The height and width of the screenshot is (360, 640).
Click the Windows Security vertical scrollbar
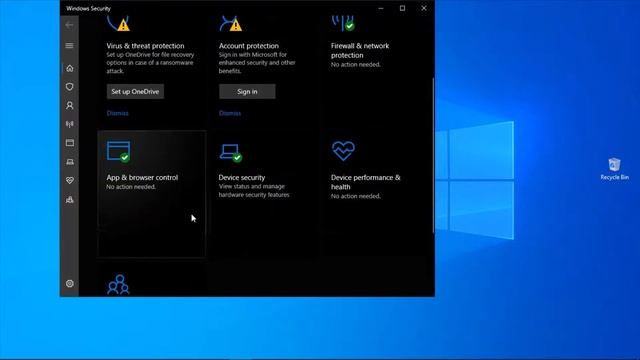pos(433,155)
